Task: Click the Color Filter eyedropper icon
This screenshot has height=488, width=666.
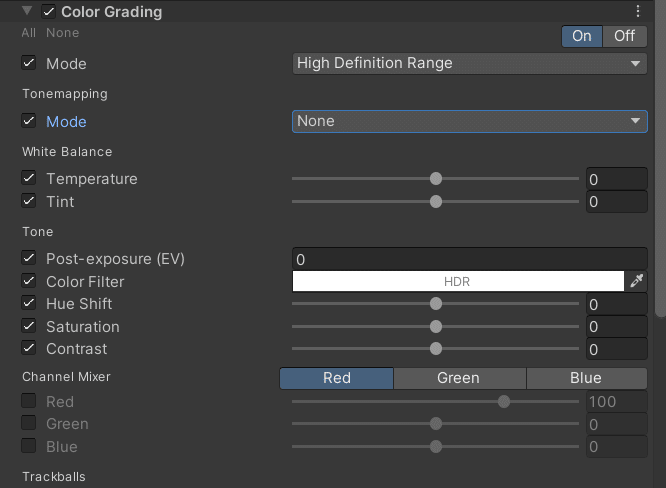Action: coord(637,282)
